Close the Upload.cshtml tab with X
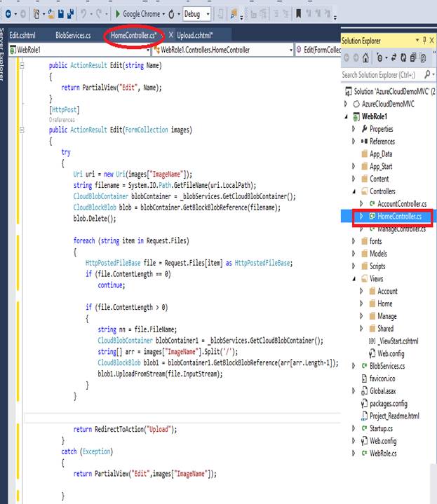 tap(171, 35)
